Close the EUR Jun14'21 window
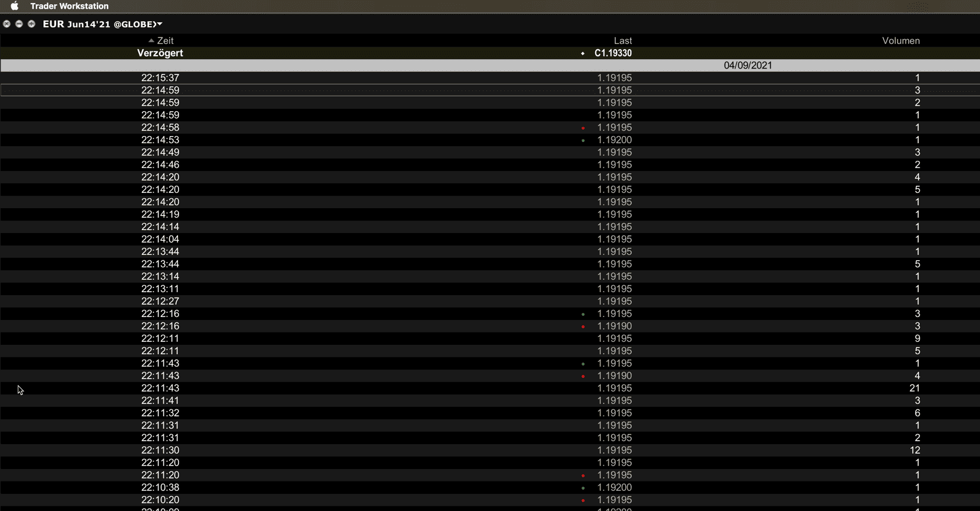This screenshot has height=511, width=980. pos(7,24)
